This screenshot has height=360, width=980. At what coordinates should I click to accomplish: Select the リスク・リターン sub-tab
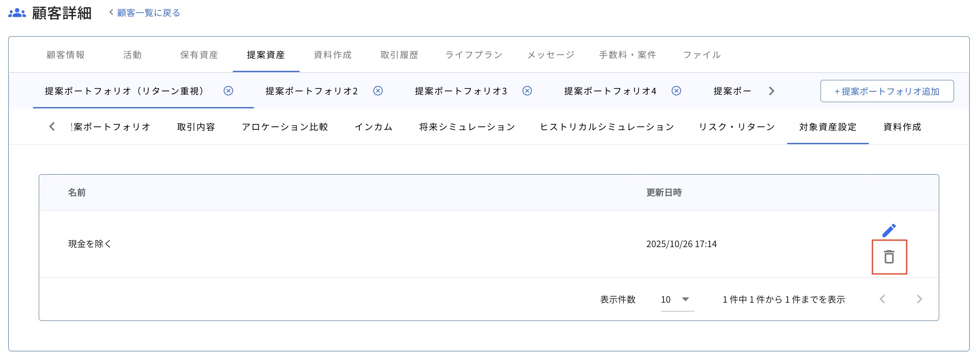pyautogui.click(x=737, y=127)
